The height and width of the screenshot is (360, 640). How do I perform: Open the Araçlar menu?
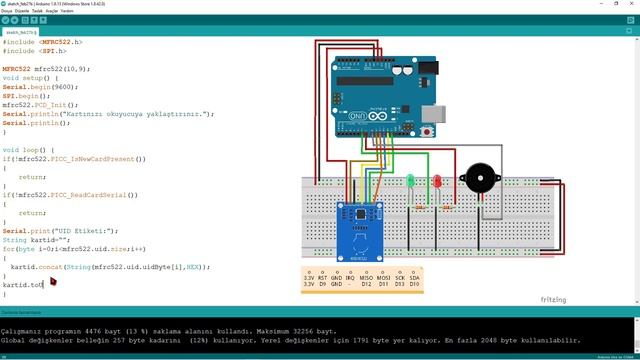pyautogui.click(x=52, y=11)
